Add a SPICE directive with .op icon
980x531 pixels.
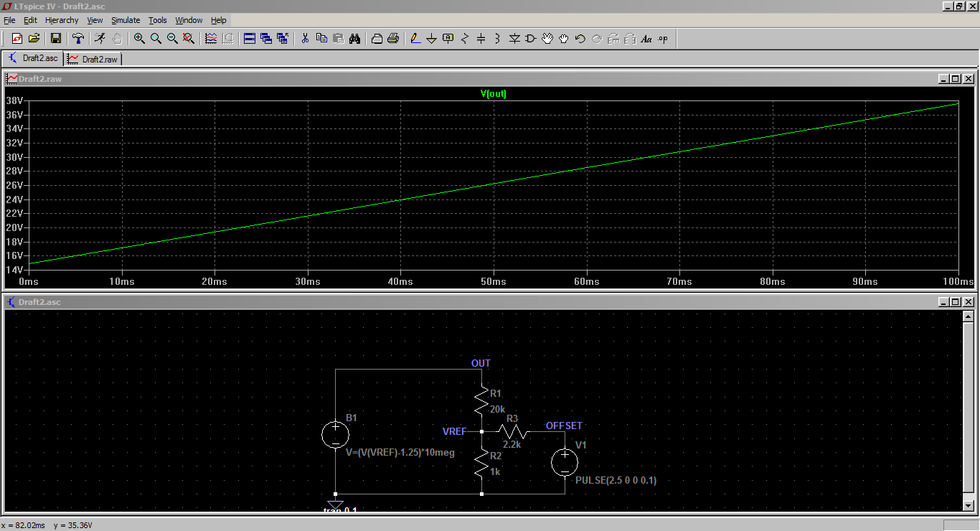pyautogui.click(x=663, y=39)
